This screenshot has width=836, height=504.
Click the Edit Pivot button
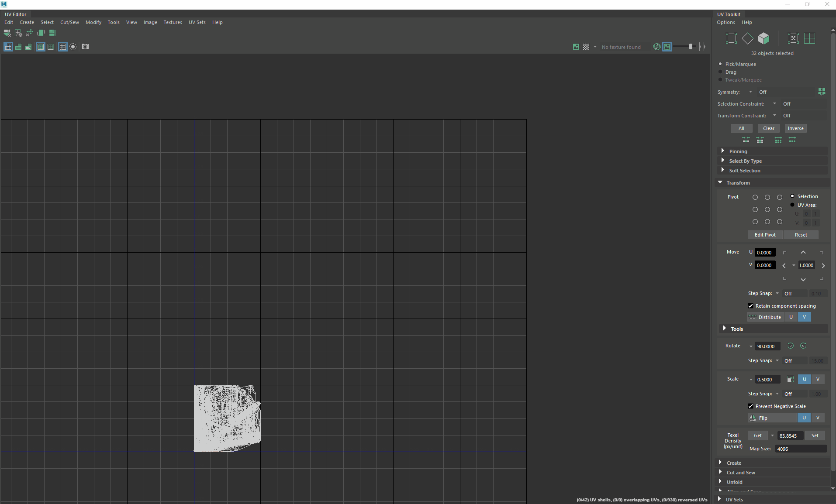click(x=765, y=235)
